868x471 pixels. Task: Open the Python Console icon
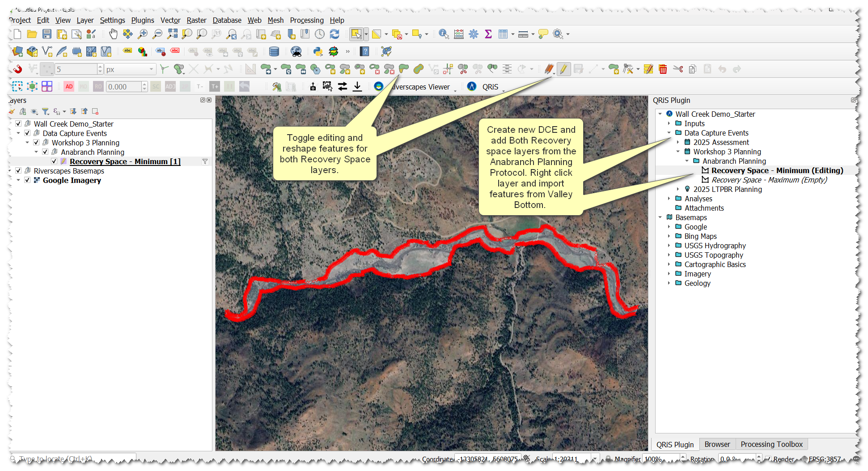[x=318, y=51]
